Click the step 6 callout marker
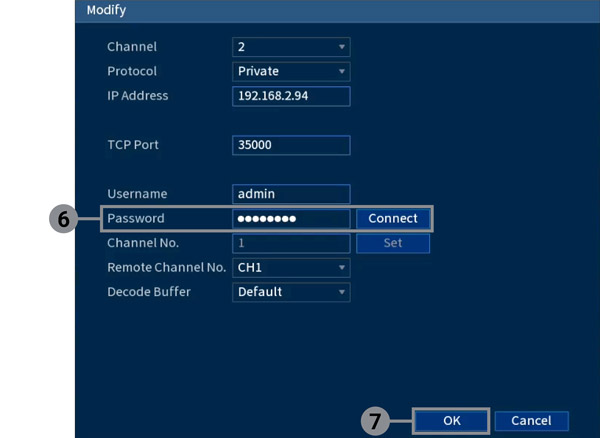This screenshot has height=438, width=600. click(x=63, y=220)
